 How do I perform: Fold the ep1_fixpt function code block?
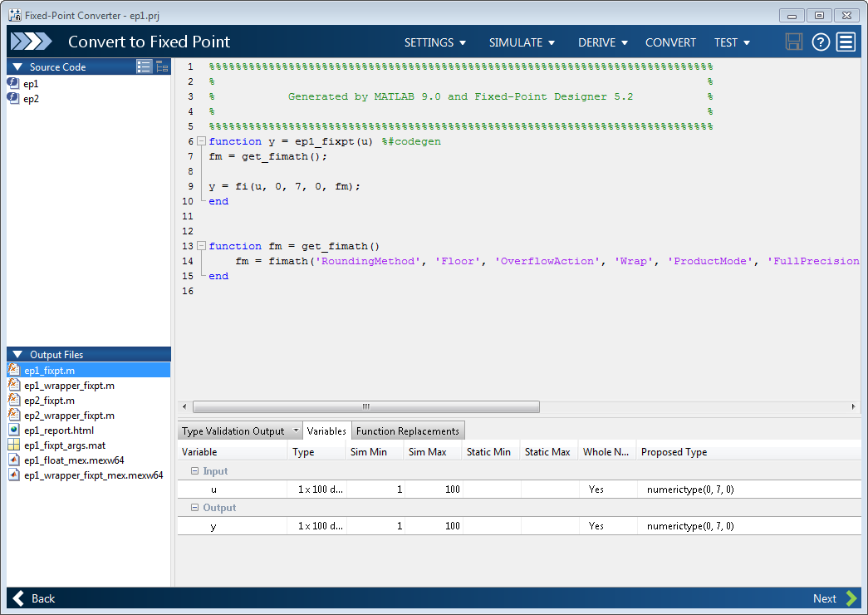201,141
